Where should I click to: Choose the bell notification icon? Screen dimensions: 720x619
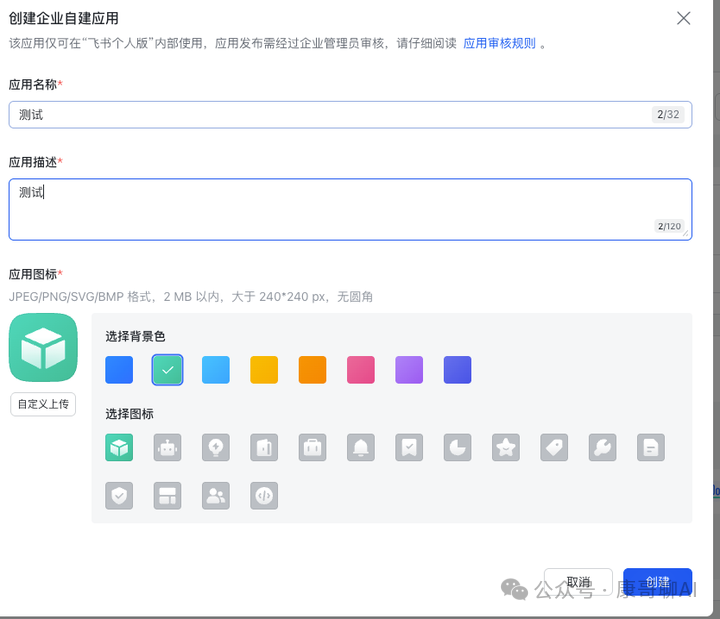click(361, 447)
